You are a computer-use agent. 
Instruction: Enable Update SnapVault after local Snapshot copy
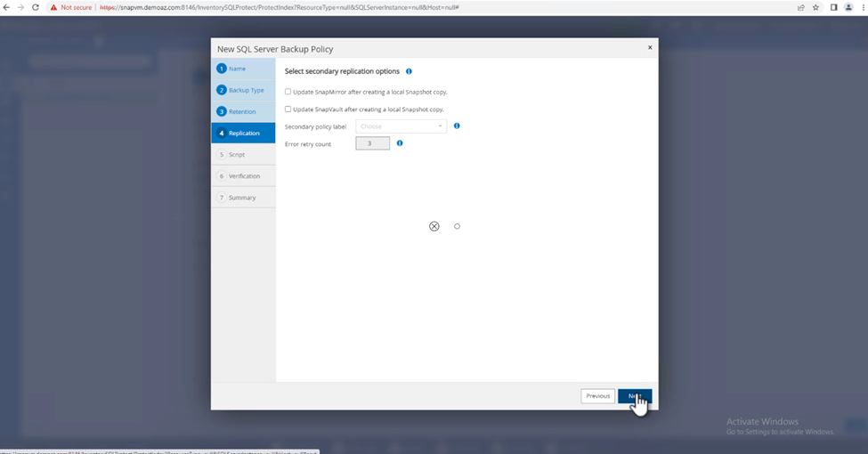click(x=288, y=109)
